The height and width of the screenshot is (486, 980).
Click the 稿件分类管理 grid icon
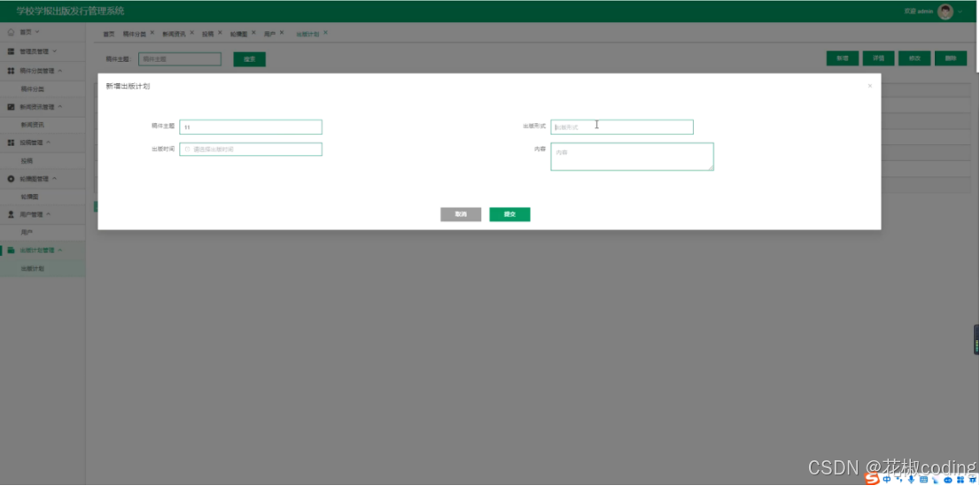11,71
